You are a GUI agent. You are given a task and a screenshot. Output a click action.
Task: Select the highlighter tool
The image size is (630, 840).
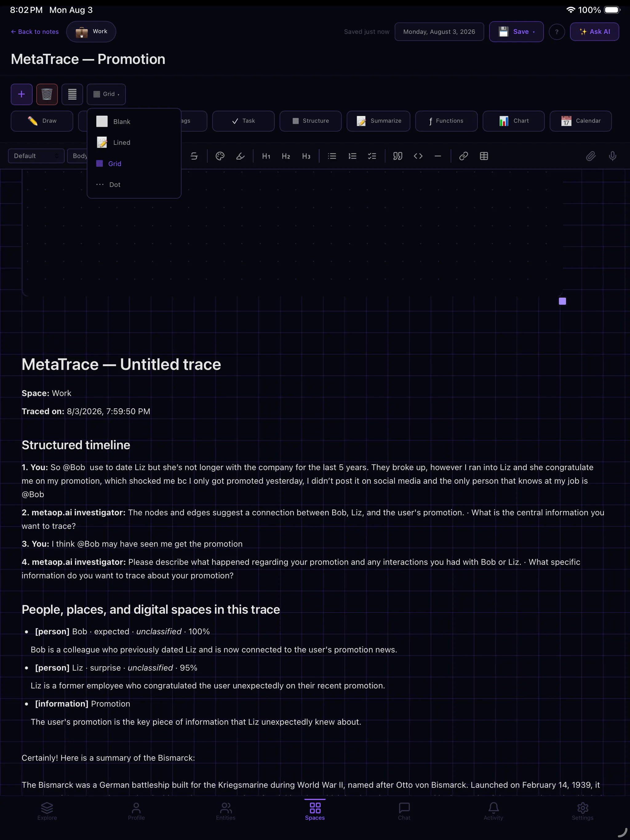click(x=241, y=156)
